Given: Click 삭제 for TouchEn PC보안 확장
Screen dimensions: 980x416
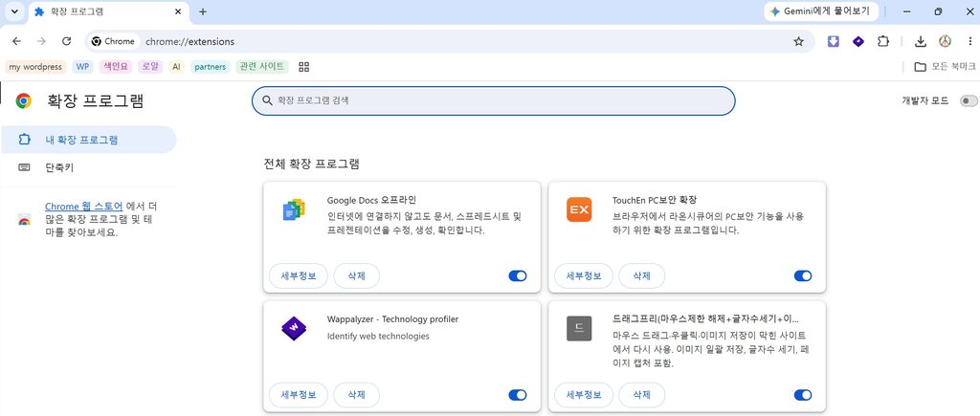Looking at the screenshot, I should 642,276.
